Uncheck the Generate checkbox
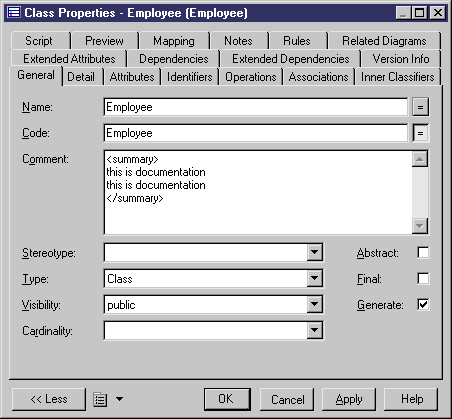 [x=423, y=304]
